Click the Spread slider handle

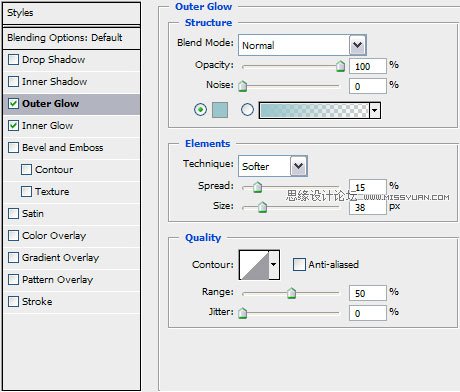pos(257,187)
